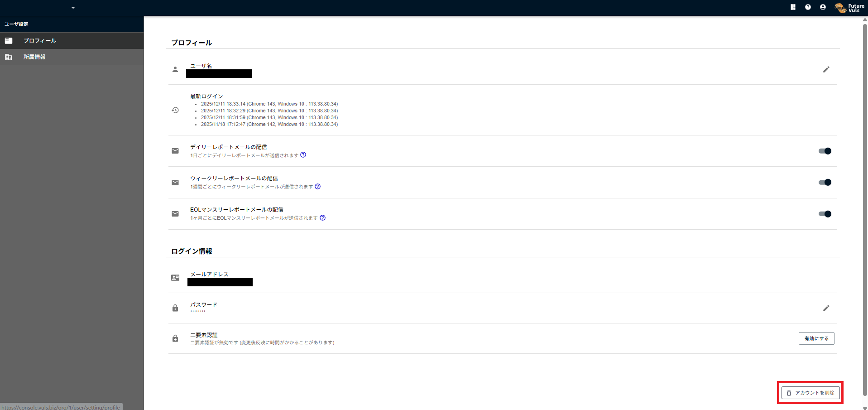Click help icon beside weekly report description
This screenshot has height=410, width=868.
pos(318,186)
